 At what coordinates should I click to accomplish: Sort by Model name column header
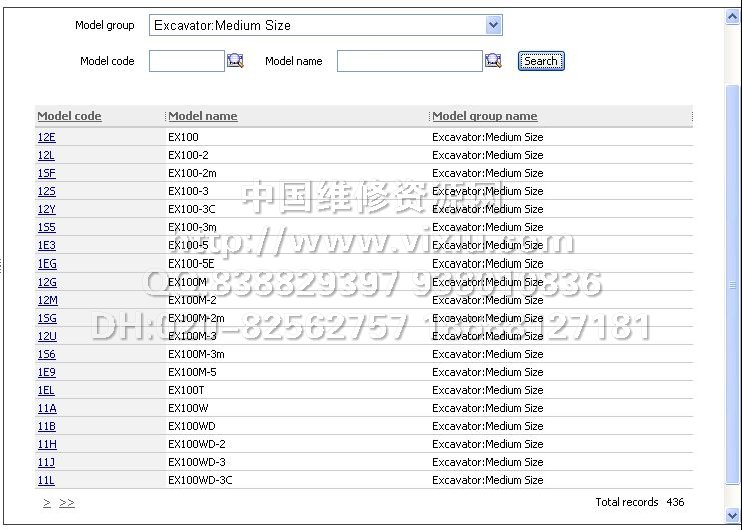pyautogui.click(x=203, y=116)
